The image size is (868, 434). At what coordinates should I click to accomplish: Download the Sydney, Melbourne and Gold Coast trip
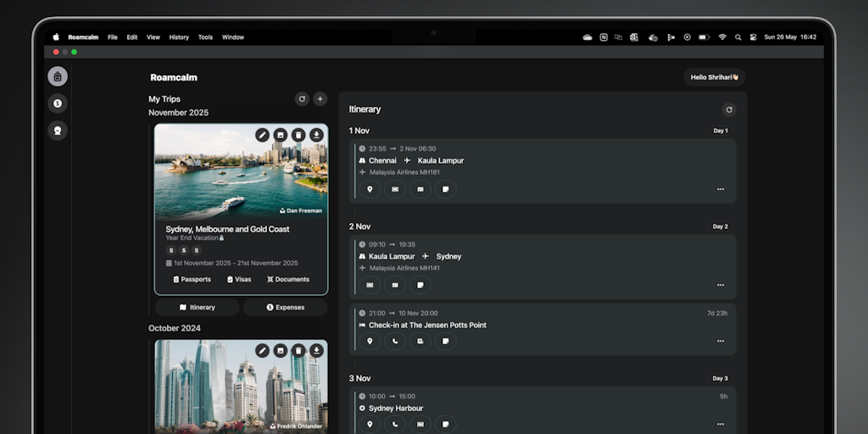[316, 135]
